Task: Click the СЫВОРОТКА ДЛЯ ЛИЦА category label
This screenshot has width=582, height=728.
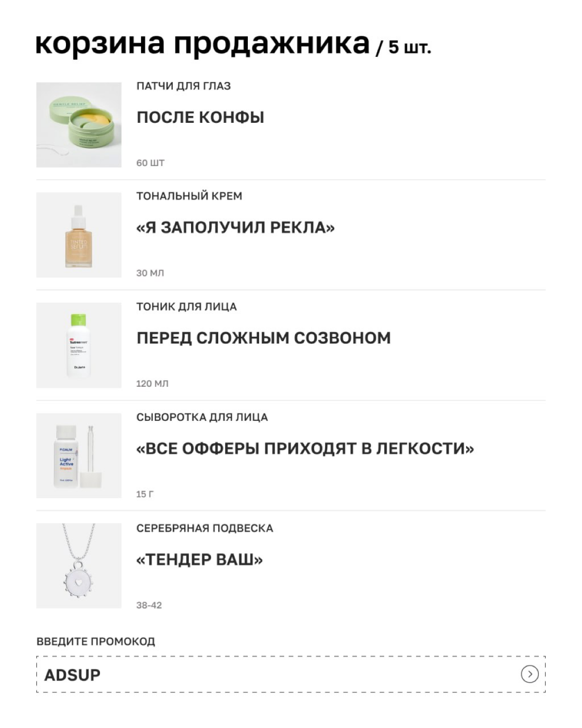Action: pyautogui.click(x=202, y=416)
